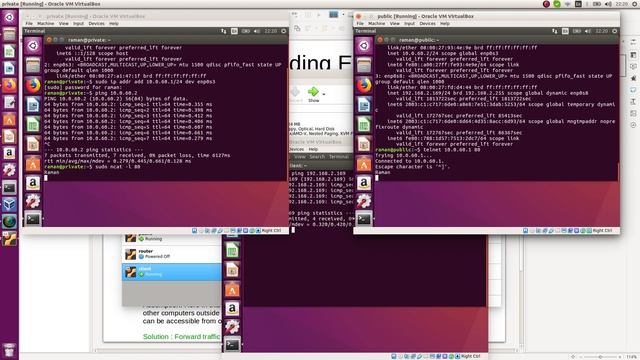Screen dimensions: 640x360
Task: Open host keyboard layout indicator
Action: (578, 4)
